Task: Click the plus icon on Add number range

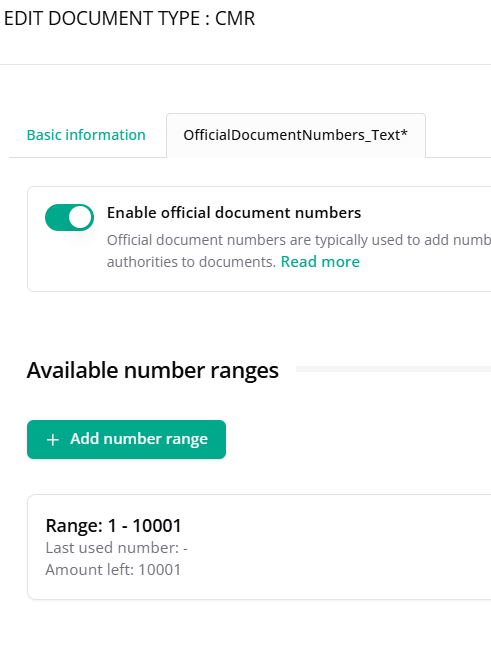Action: [53, 440]
